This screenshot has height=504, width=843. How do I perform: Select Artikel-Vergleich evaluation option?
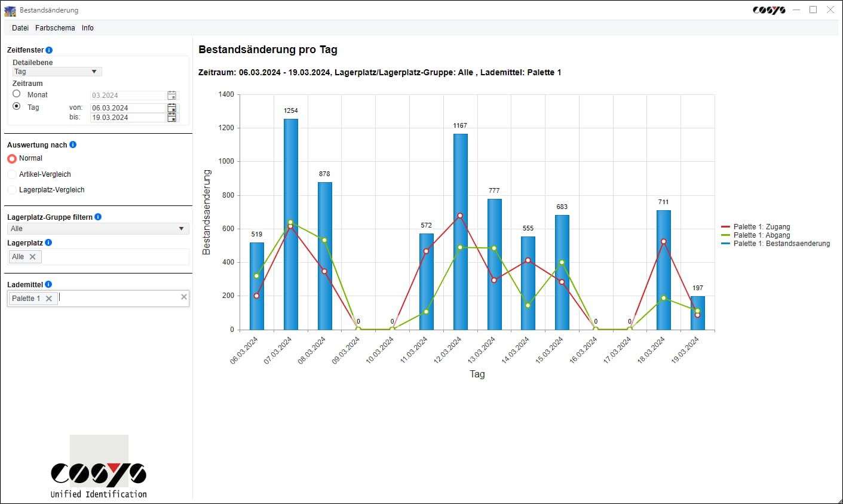pyautogui.click(x=12, y=174)
